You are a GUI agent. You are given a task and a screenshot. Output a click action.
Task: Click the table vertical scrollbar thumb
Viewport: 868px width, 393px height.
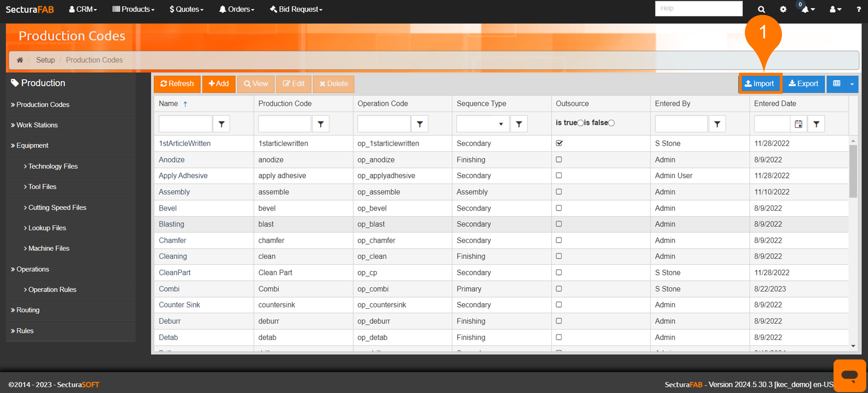[853, 170]
